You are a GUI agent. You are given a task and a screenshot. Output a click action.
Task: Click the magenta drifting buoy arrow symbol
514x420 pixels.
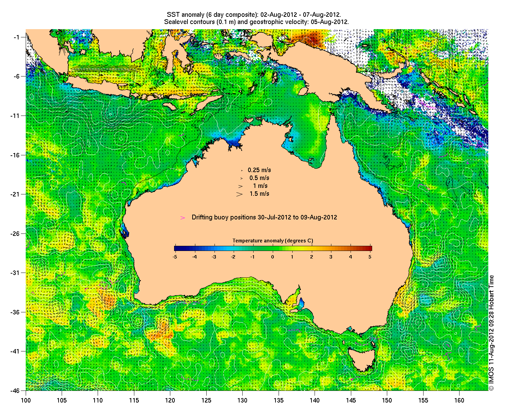183,218
